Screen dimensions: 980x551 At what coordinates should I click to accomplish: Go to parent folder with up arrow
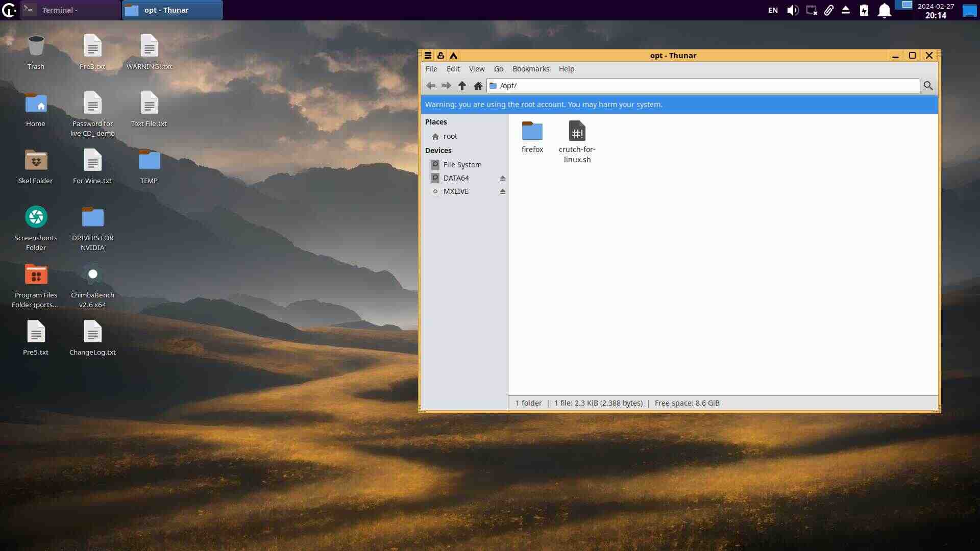pos(462,86)
